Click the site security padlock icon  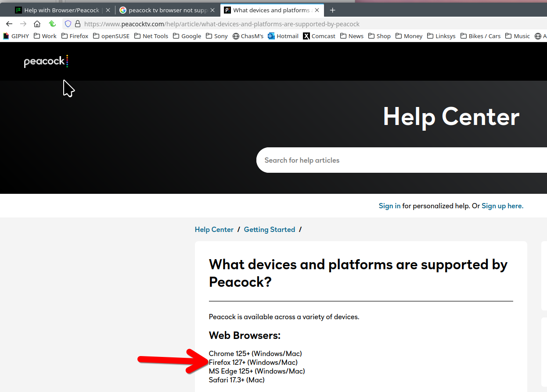click(78, 24)
